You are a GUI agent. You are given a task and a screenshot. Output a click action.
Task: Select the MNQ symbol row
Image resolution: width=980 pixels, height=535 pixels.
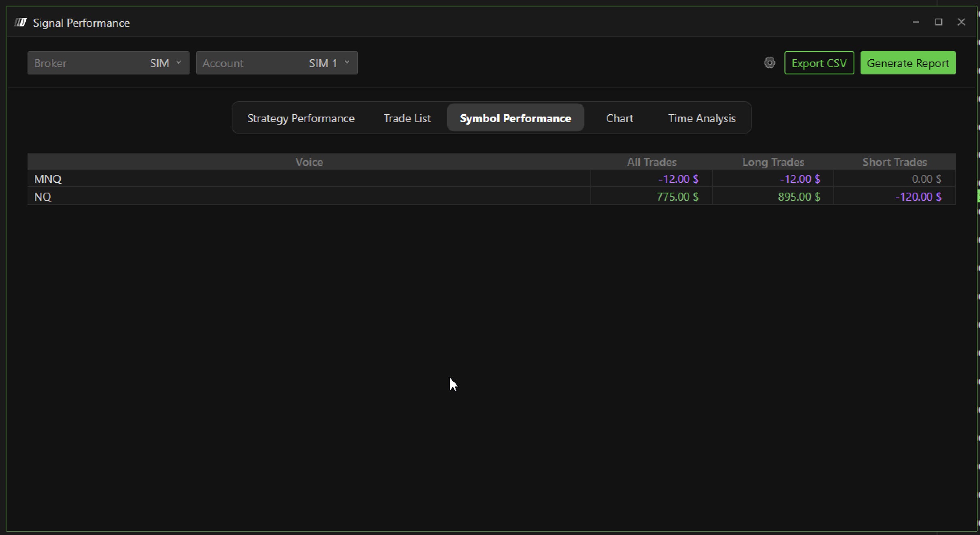(48, 179)
